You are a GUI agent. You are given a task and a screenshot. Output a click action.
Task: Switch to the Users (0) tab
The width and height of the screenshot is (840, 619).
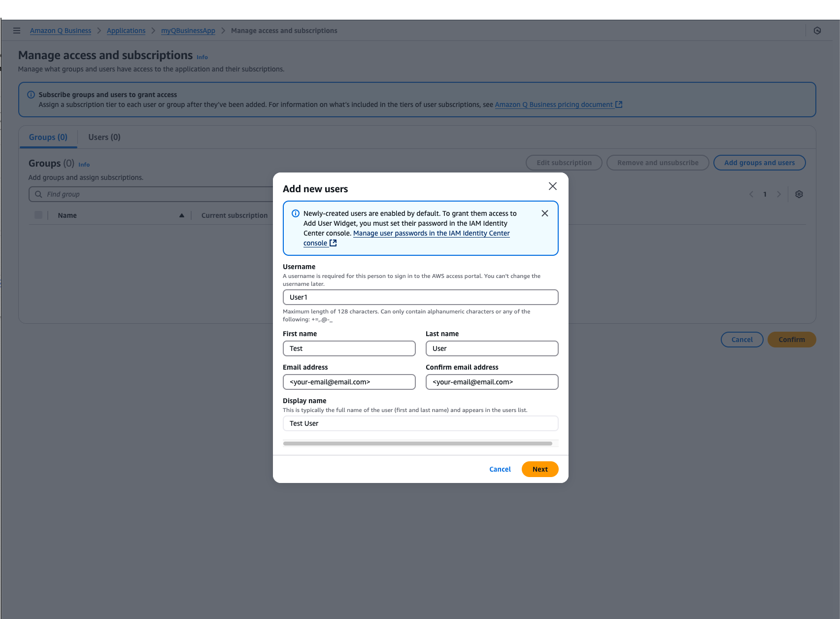[x=104, y=138]
